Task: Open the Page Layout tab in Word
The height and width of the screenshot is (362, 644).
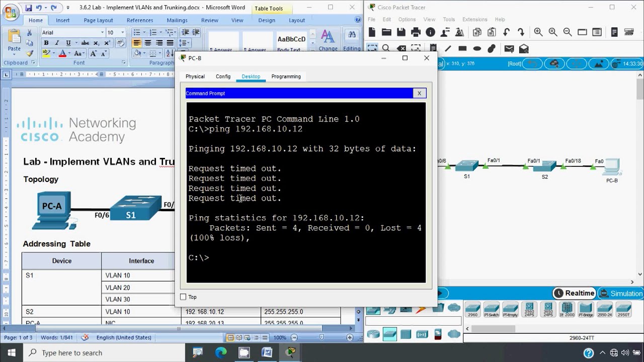Action: tap(98, 20)
